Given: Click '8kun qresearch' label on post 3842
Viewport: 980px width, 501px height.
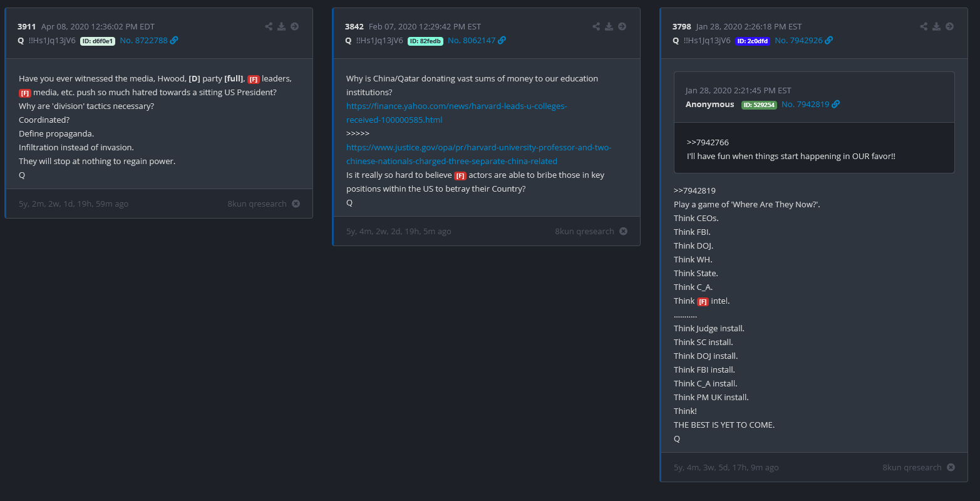Looking at the screenshot, I should point(585,231).
